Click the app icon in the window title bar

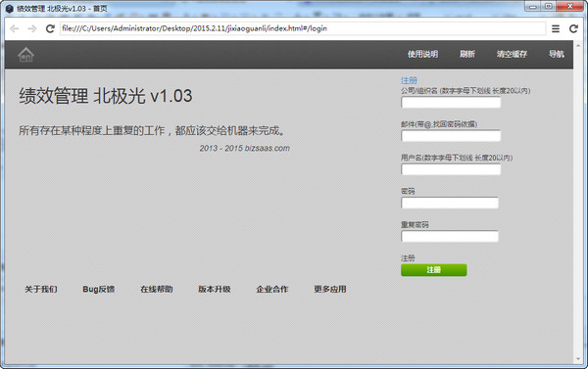[x=10, y=8]
